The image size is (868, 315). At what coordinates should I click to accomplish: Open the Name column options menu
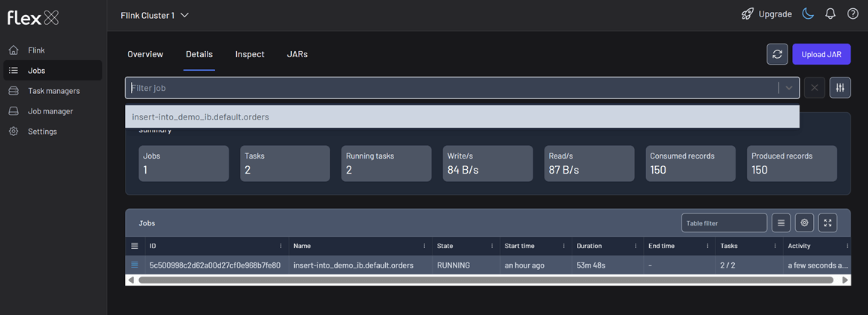point(424,246)
